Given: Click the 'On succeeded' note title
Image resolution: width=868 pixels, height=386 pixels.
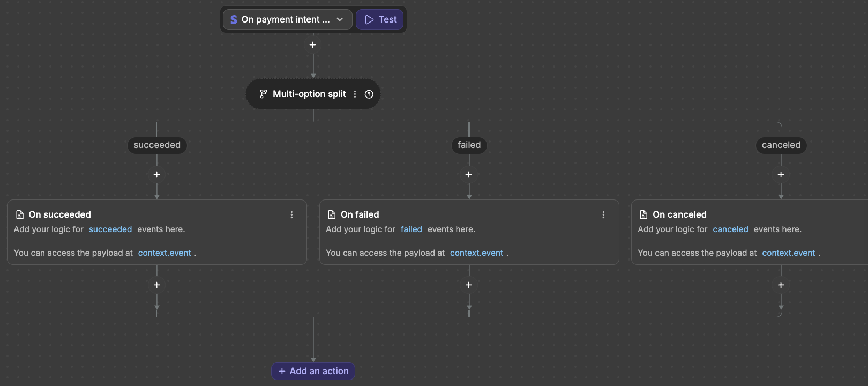Looking at the screenshot, I should (x=60, y=214).
